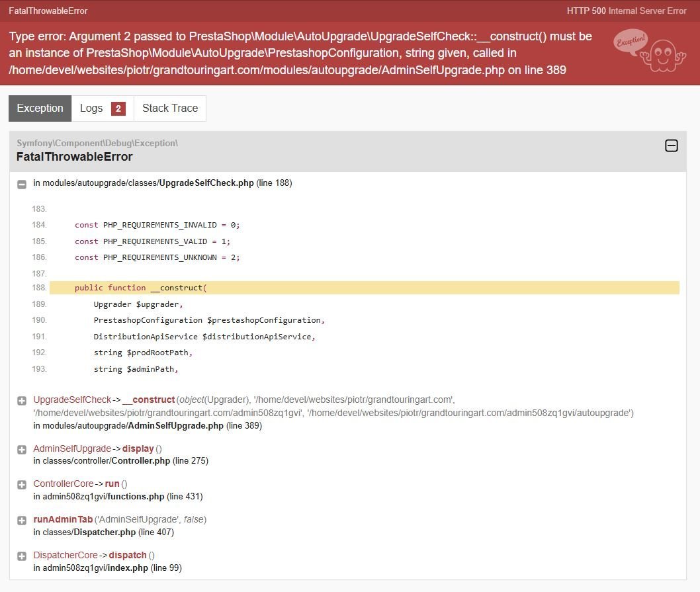This screenshot has width=700, height=592.
Task: Click the runAdminTab function name
Action: [x=63, y=520]
